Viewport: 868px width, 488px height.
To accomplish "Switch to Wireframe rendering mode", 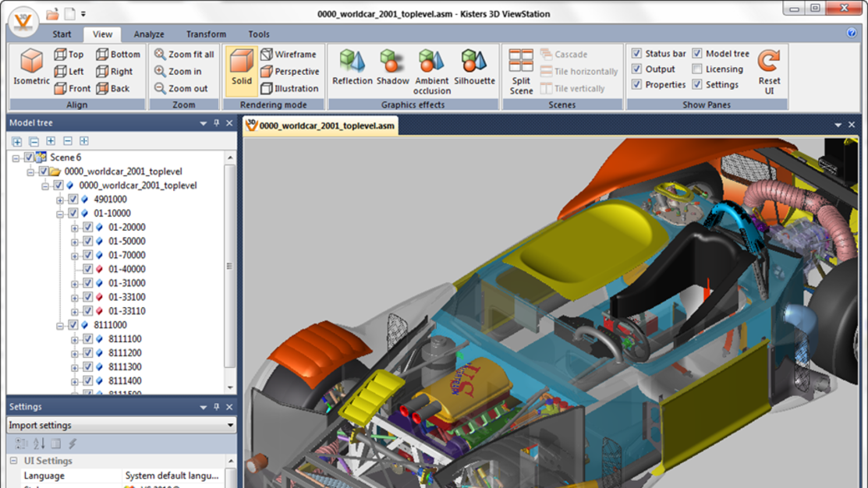I will 289,55.
